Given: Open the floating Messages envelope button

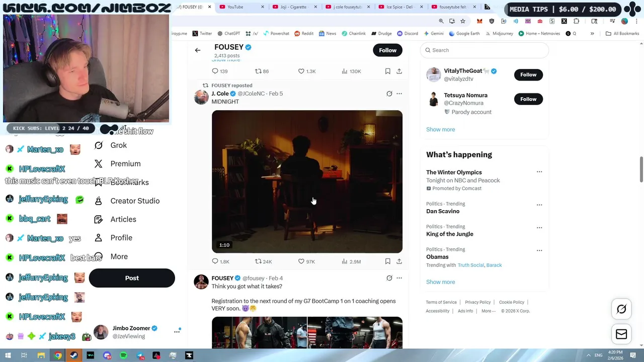Looking at the screenshot, I should coord(621,334).
